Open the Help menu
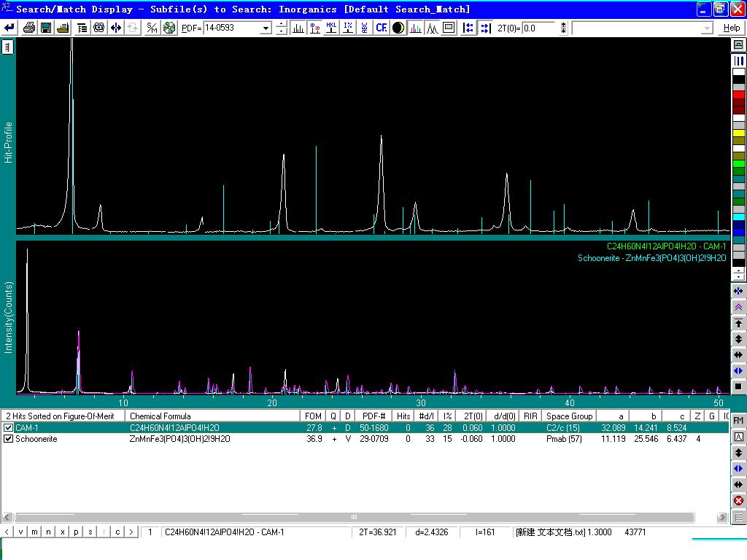The height and width of the screenshot is (560, 747). coord(731,28)
